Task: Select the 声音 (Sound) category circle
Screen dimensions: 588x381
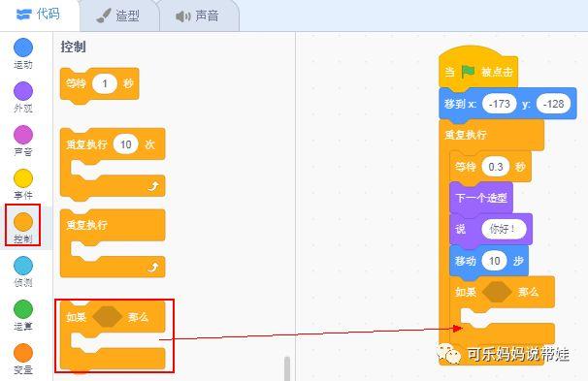Action: click(x=23, y=135)
